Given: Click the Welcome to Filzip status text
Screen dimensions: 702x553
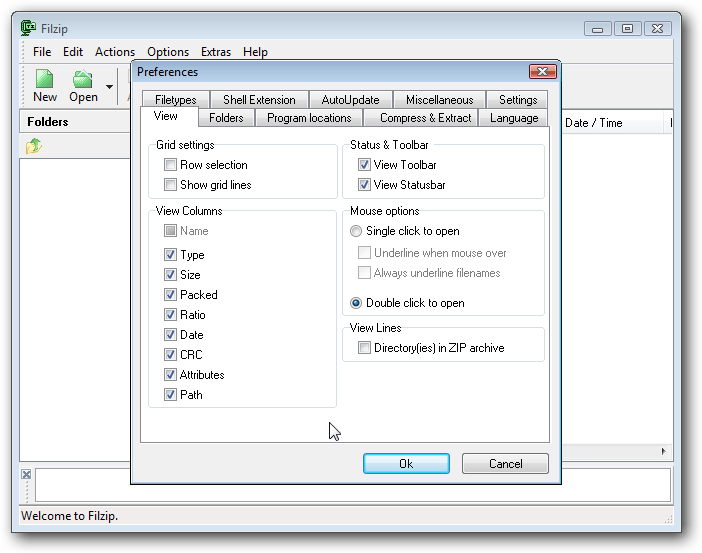Looking at the screenshot, I should coord(69,516).
